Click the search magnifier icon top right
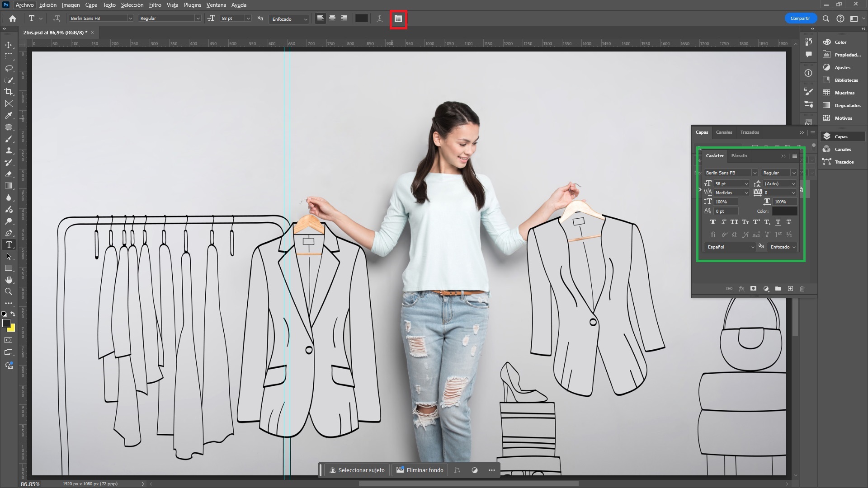Viewport: 868px width, 488px height. pyautogui.click(x=826, y=19)
